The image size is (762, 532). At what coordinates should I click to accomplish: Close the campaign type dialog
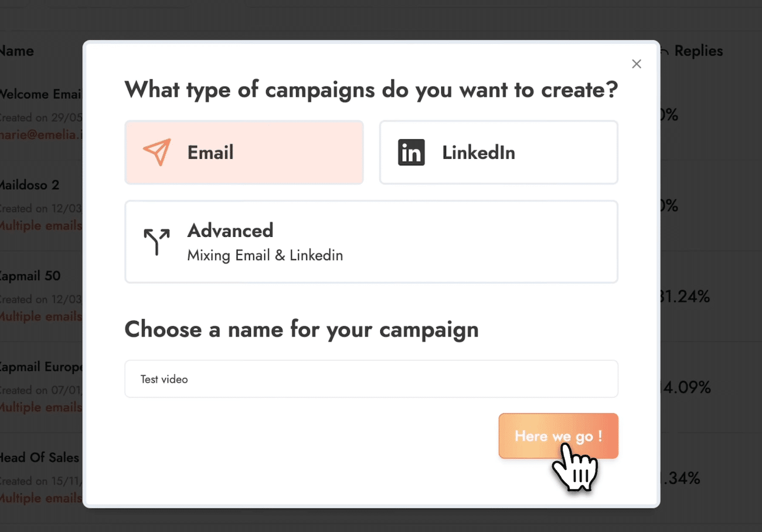tap(637, 64)
